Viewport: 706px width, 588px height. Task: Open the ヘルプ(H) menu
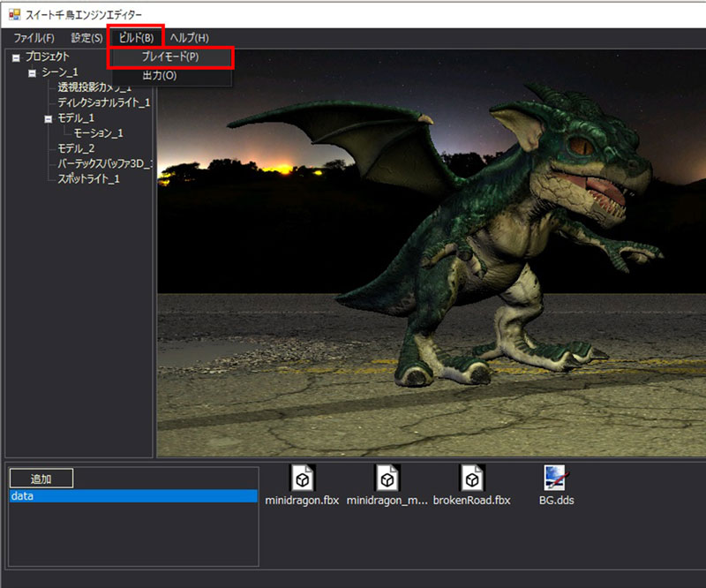(x=189, y=38)
